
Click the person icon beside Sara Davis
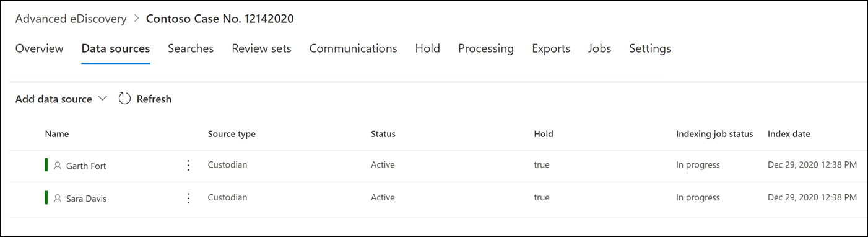(x=58, y=199)
